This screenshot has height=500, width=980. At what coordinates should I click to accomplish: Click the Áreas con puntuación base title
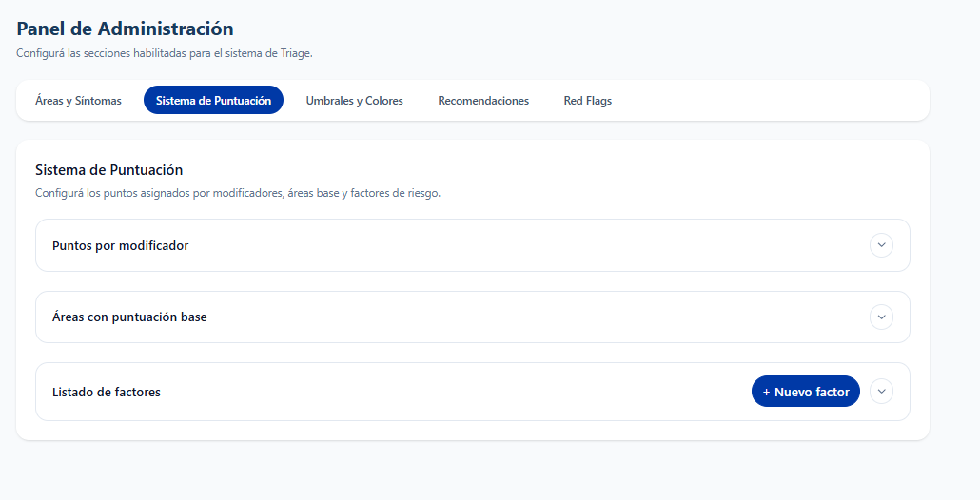click(129, 317)
